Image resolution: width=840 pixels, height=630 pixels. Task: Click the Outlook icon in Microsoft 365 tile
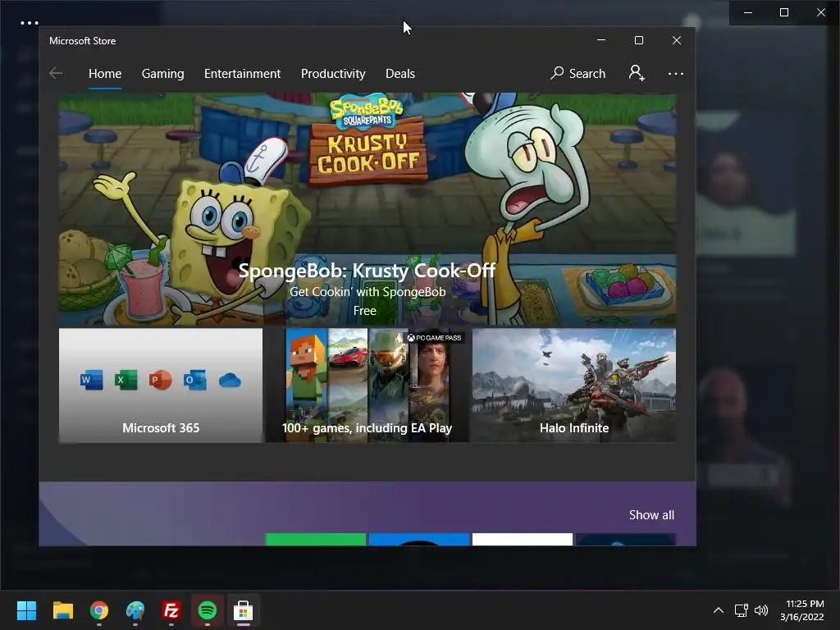pos(195,380)
